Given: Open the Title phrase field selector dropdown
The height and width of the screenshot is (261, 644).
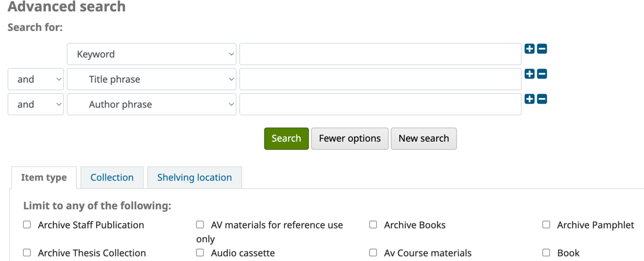Looking at the screenshot, I should point(151,79).
